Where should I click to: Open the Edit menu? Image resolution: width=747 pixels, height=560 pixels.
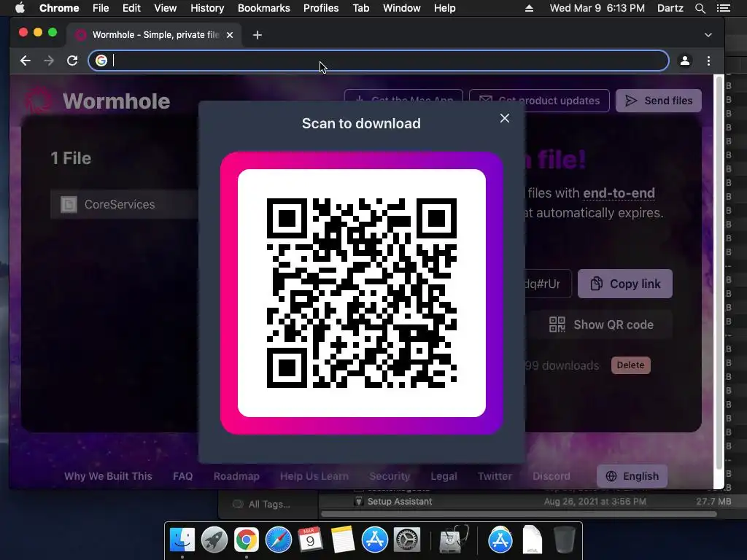(131, 8)
